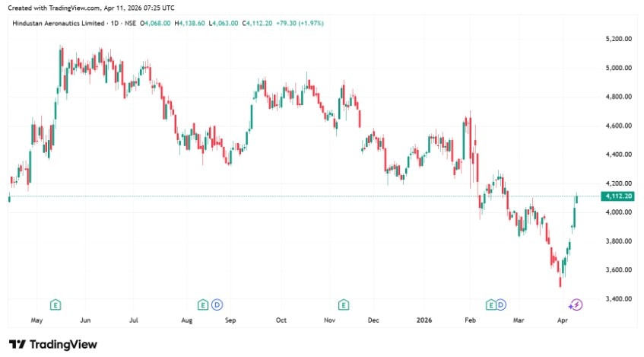644x357 pixels.
Task: Click the Open value O4,068.00
Action: 157,24
